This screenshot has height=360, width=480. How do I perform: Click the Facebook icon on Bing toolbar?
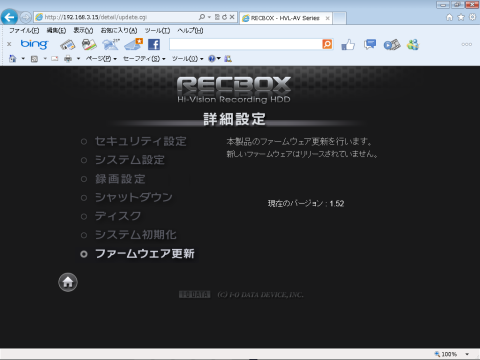tap(154, 44)
